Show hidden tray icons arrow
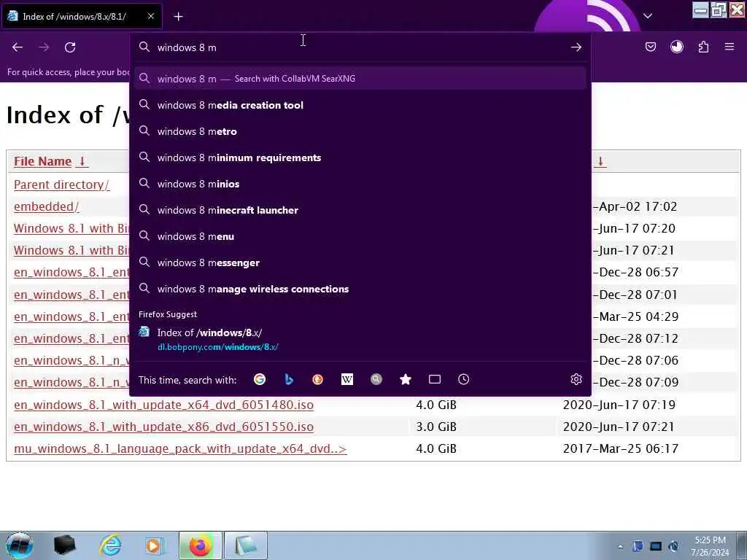This screenshot has height=560, width=747. click(620, 546)
